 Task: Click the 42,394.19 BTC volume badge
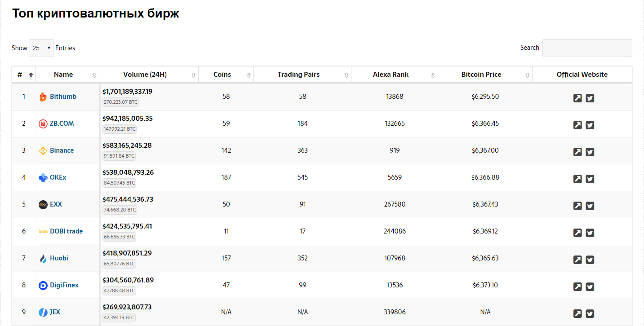[119, 317]
